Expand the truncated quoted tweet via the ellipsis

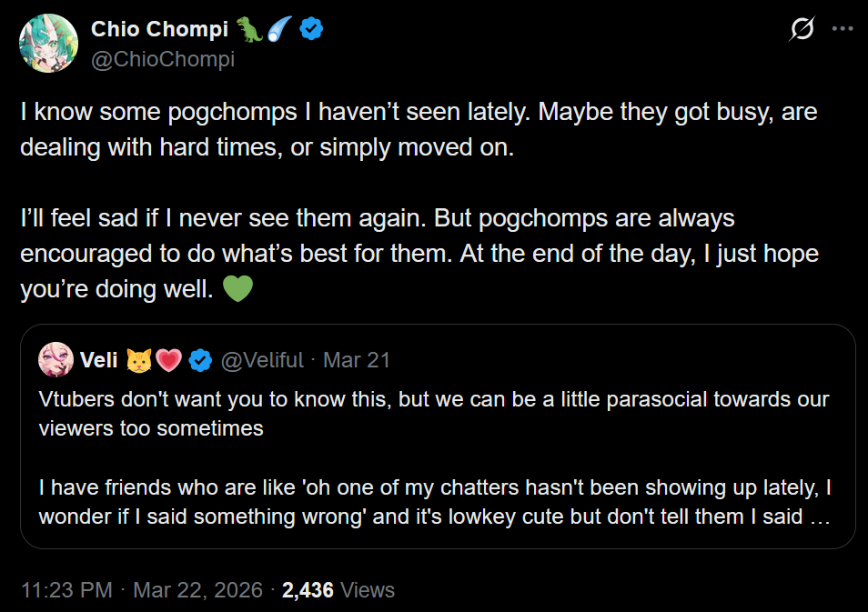(820, 517)
